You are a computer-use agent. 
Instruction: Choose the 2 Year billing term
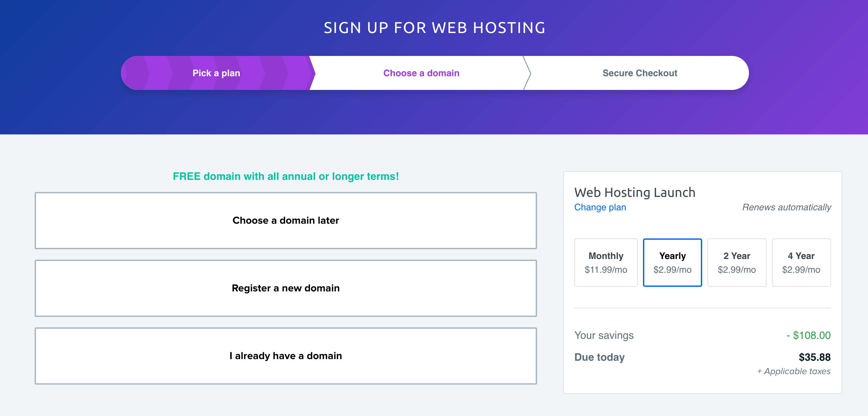click(x=737, y=262)
